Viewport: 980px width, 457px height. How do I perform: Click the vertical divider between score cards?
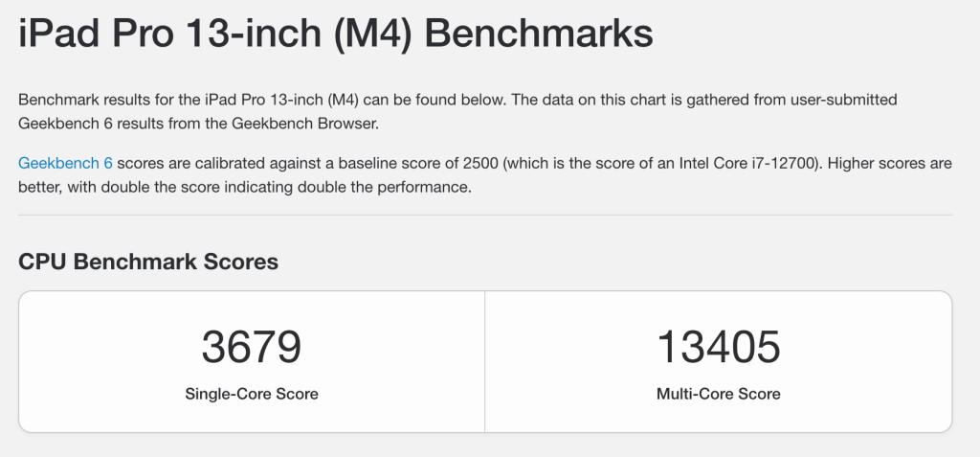coord(485,362)
